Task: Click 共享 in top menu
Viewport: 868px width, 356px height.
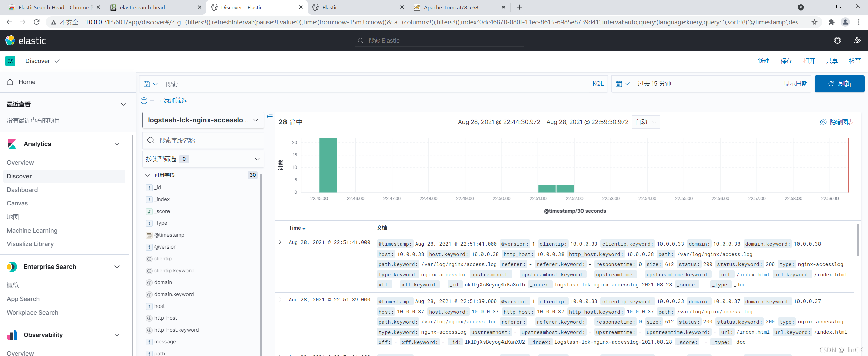Action: 832,61
